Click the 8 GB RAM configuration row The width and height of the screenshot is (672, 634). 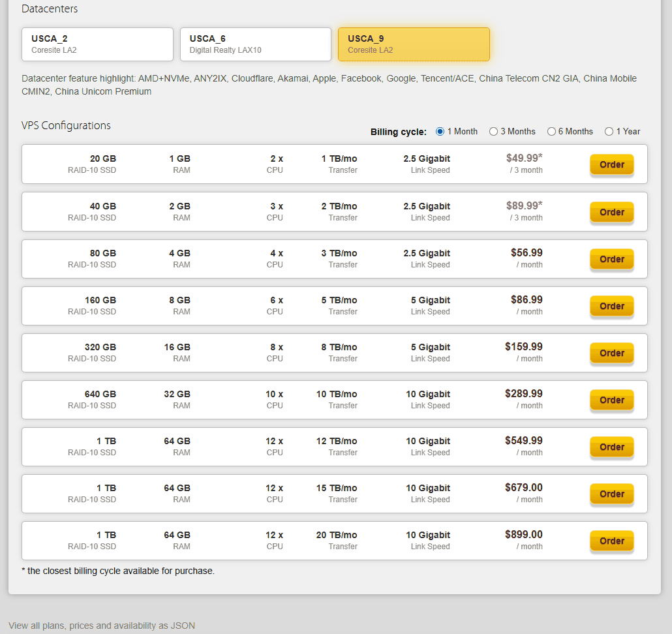[x=334, y=306]
